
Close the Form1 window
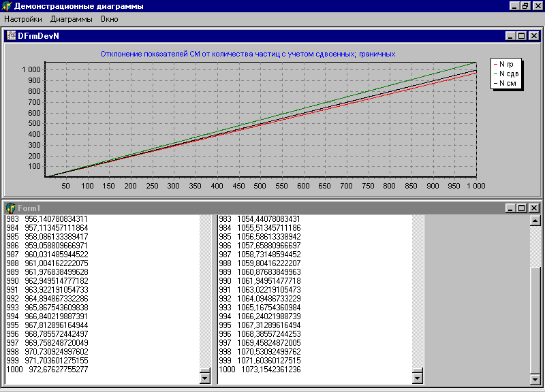[534, 208]
